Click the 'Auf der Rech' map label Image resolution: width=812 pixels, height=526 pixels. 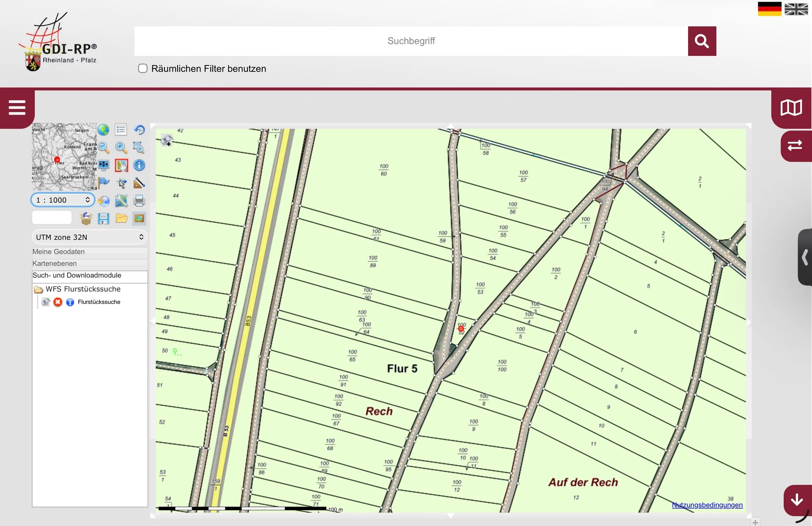coord(583,482)
